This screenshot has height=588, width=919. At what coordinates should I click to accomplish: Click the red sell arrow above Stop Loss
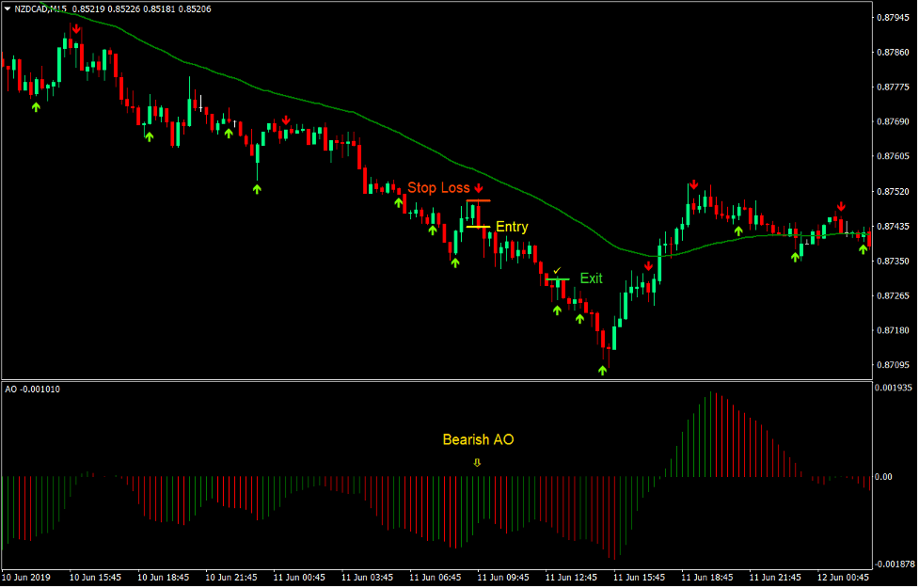pyautogui.click(x=480, y=188)
